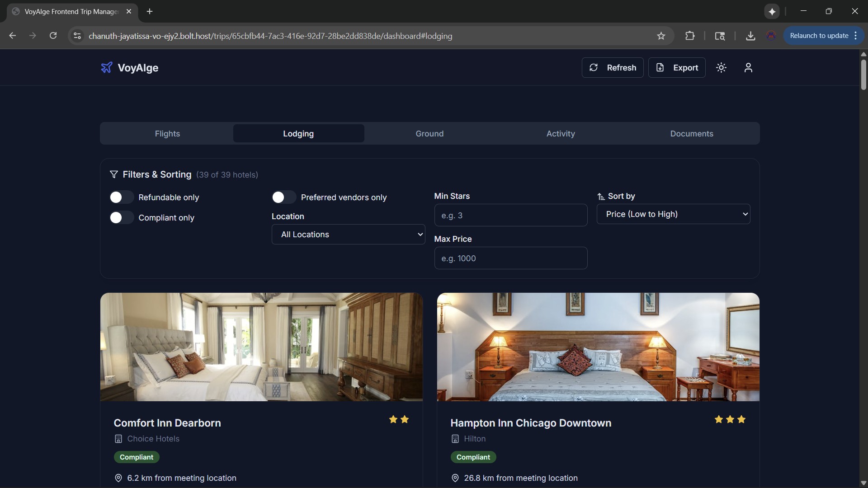The height and width of the screenshot is (488, 868).
Task: Switch to the Flights tab
Action: [167, 134]
